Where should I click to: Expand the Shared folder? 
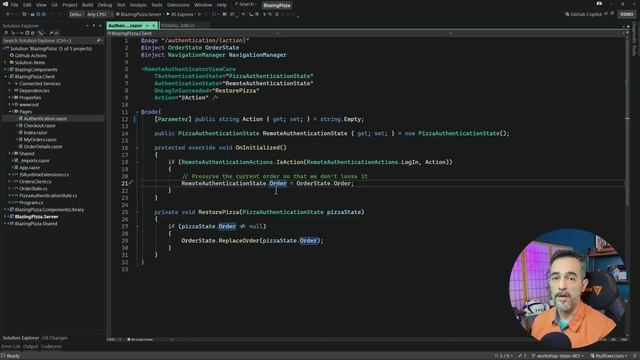(10, 153)
